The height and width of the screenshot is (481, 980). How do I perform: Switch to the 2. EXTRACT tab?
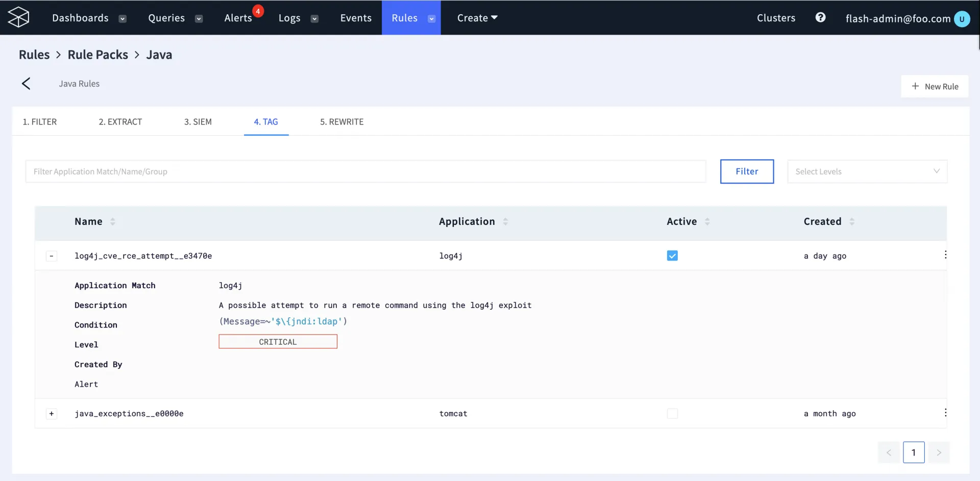[120, 122]
